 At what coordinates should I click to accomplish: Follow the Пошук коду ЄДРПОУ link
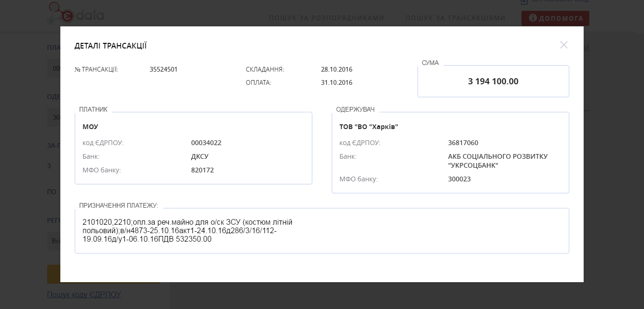(x=84, y=294)
